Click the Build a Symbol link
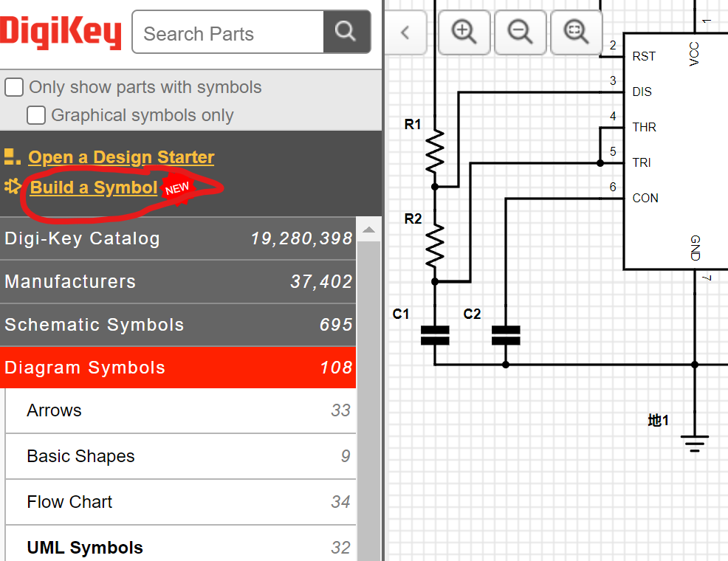The width and height of the screenshot is (728, 561). [94, 187]
